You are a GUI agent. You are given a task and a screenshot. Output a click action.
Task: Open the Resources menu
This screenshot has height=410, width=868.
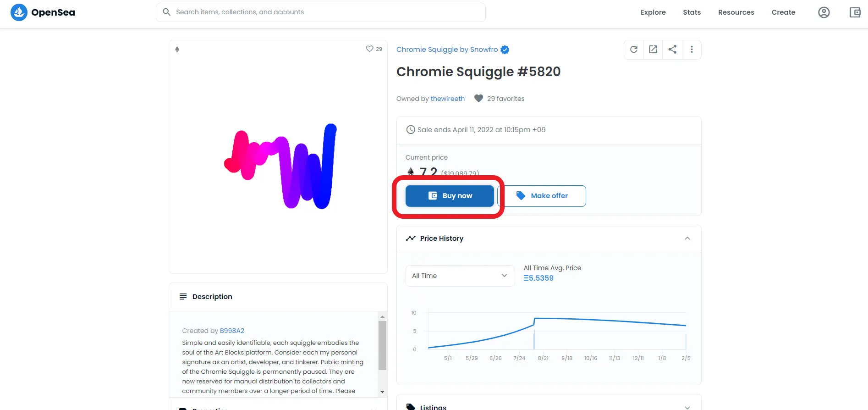[736, 12]
